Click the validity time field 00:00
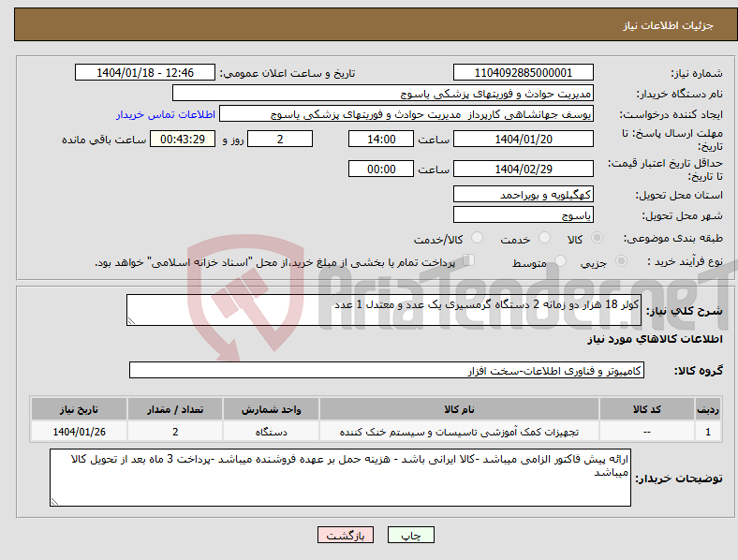The width and height of the screenshot is (738, 560). point(381,169)
